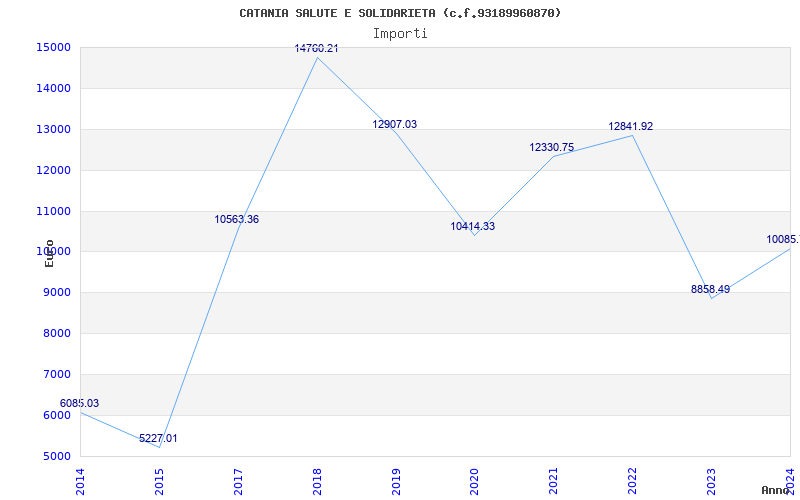Click the 15000 y-axis tick label
Image resolution: width=800 pixels, height=500 pixels.
pyautogui.click(x=53, y=47)
